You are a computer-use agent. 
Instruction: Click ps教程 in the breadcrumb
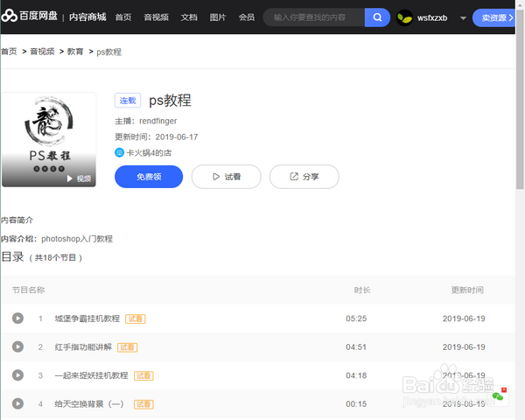pyautogui.click(x=108, y=52)
